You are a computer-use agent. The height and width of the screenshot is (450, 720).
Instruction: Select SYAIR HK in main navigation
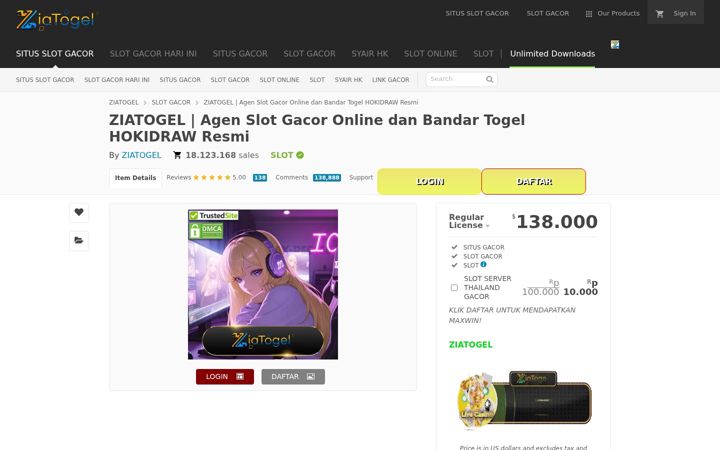(370, 54)
